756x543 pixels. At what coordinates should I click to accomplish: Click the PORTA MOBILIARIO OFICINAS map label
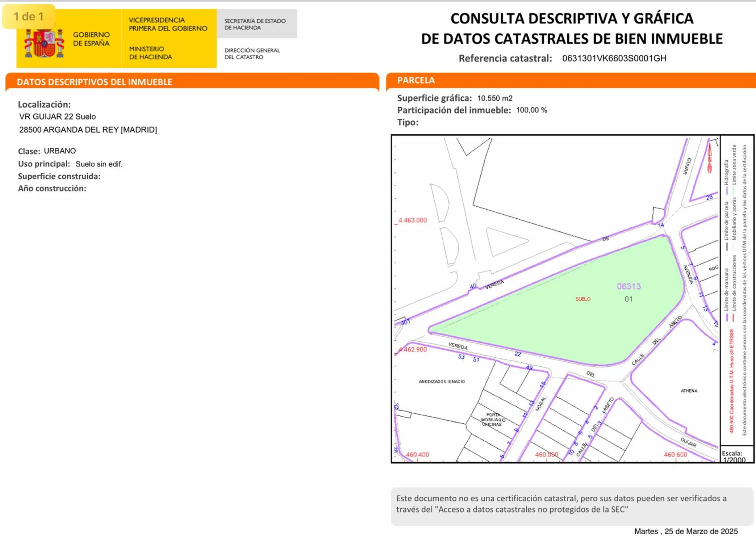(x=493, y=420)
